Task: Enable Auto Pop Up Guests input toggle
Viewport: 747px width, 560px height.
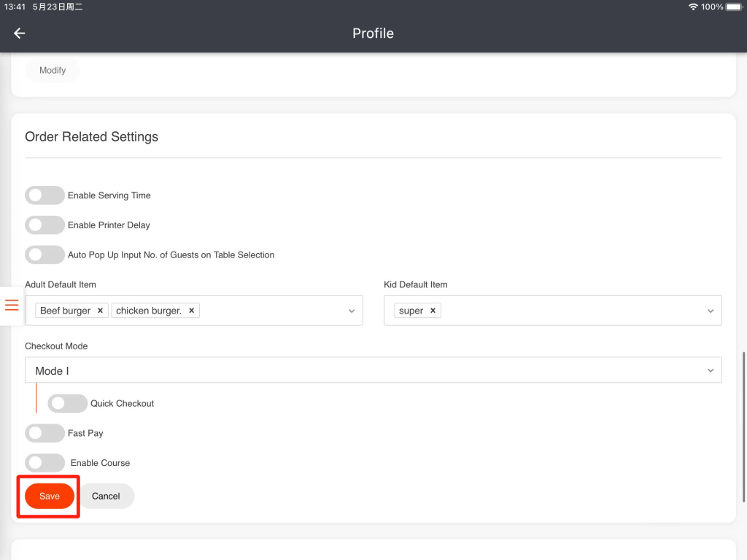Action: coord(44,255)
